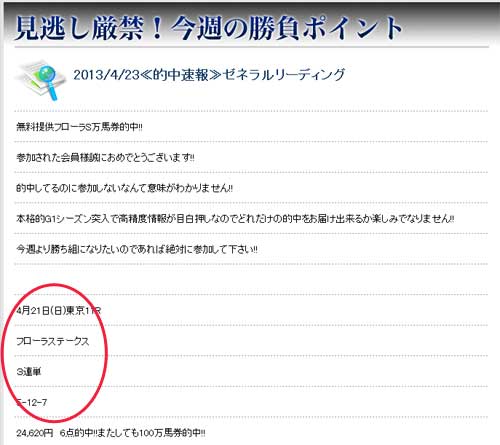The height and width of the screenshot is (445, 500).
Task: Click the magnifying glass document icon
Action: pos(41,80)
